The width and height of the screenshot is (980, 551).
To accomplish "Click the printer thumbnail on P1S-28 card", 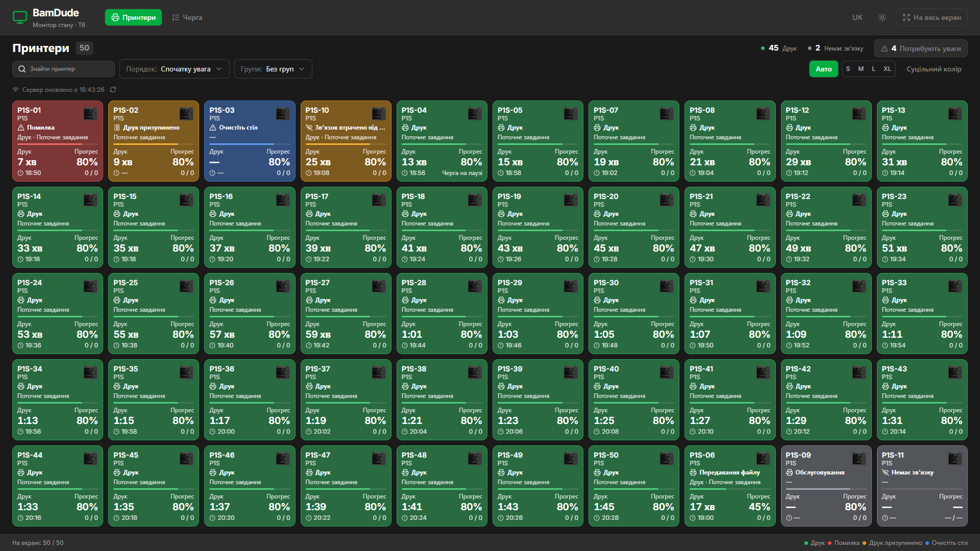I will pyautogui.click(x=475, y=286).
